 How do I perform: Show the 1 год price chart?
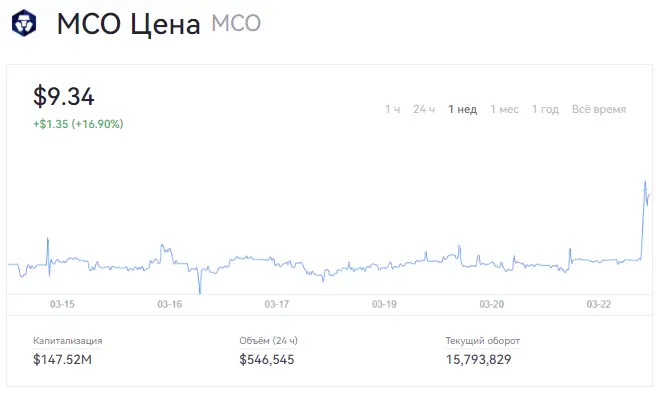tap(545, 110)
